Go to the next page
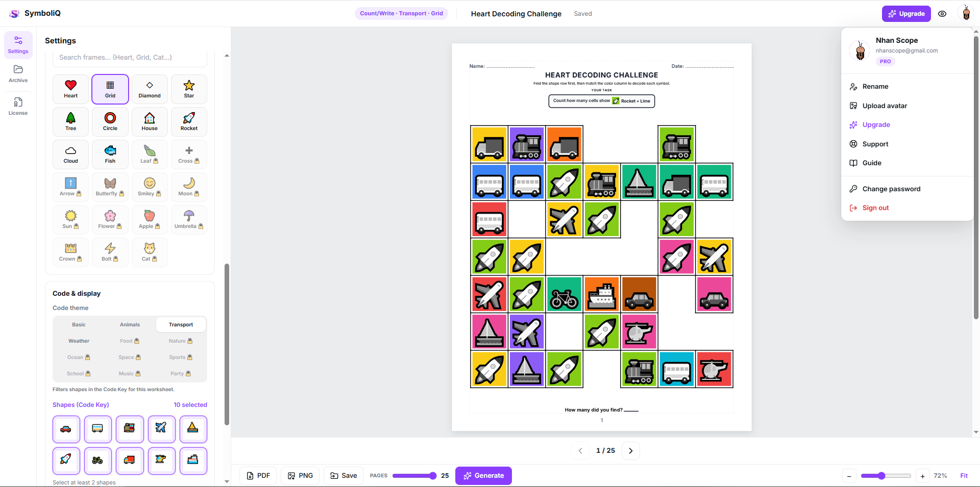Viewport: 980px width, 487px height. tap(631, 451)
